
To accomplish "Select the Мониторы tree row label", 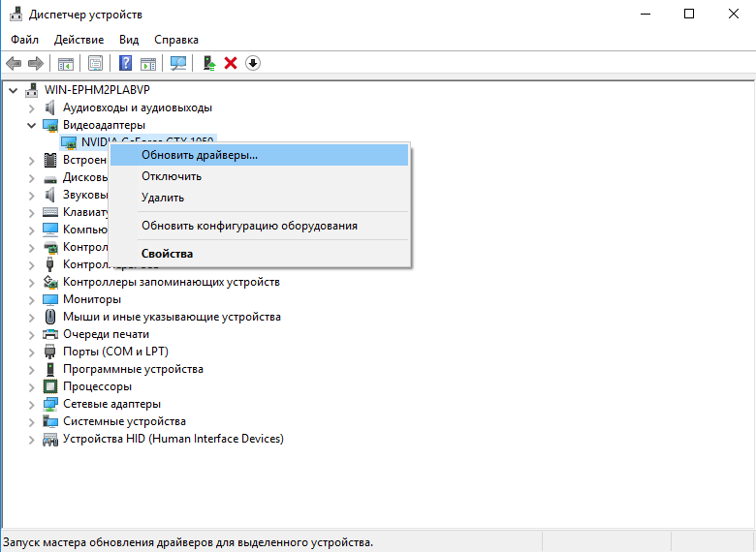I will pyautogui.click(x=92, y=299).
